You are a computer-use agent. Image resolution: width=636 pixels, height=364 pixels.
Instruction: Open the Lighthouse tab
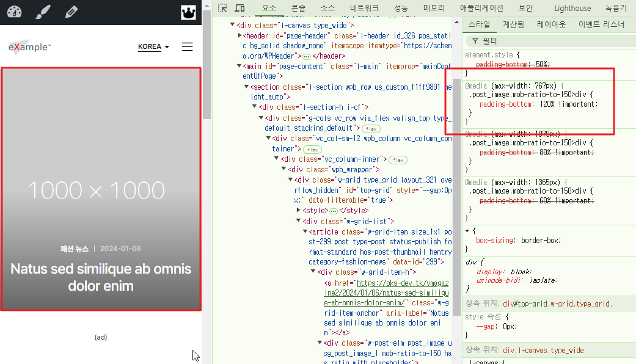(572, 8)
